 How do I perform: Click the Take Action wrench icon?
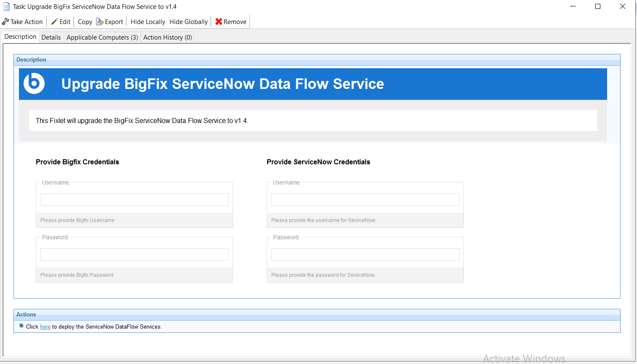[x=5, y=21]
